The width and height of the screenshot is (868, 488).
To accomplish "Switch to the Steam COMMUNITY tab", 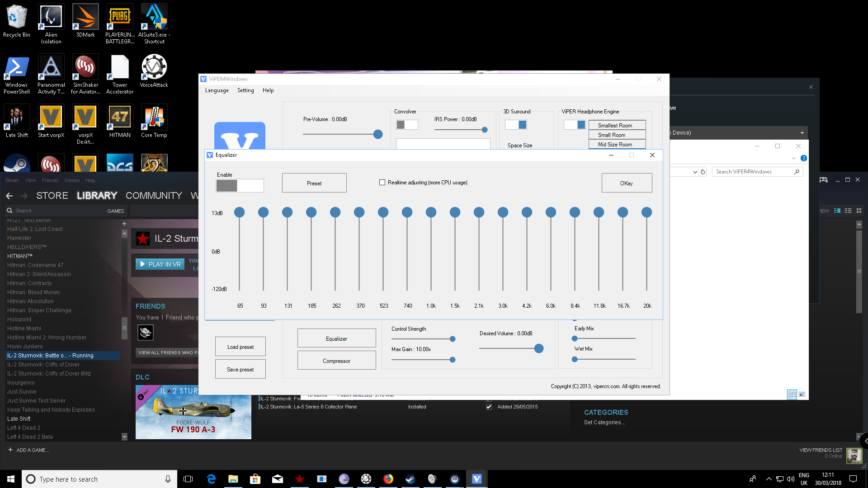I will [x=154, y=196].
